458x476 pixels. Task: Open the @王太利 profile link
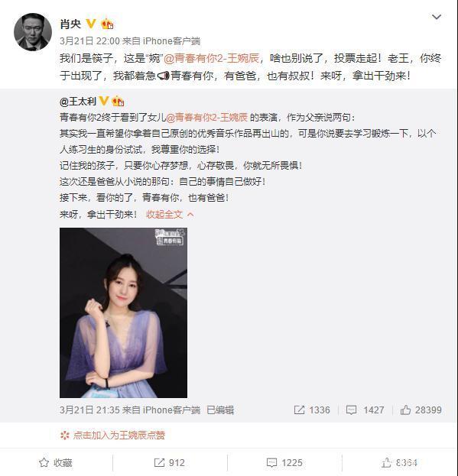pyautogui.click(x=78, y=101)
